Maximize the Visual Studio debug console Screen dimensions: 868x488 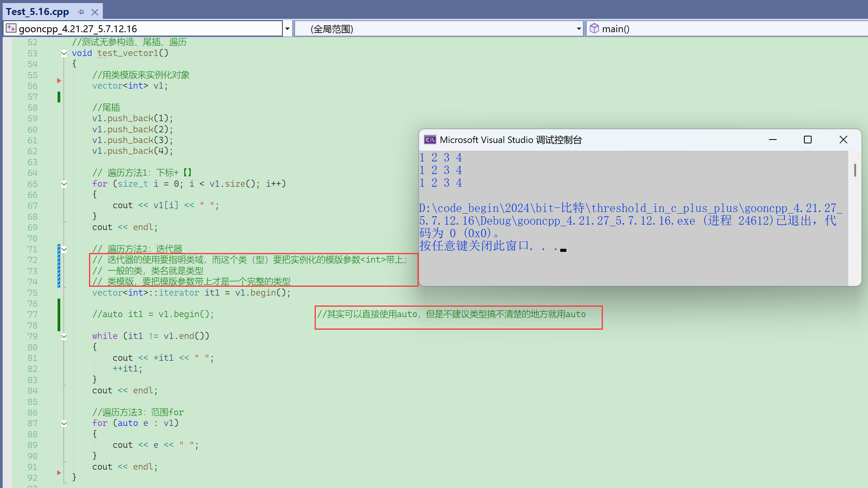click(x=808, y=140)
